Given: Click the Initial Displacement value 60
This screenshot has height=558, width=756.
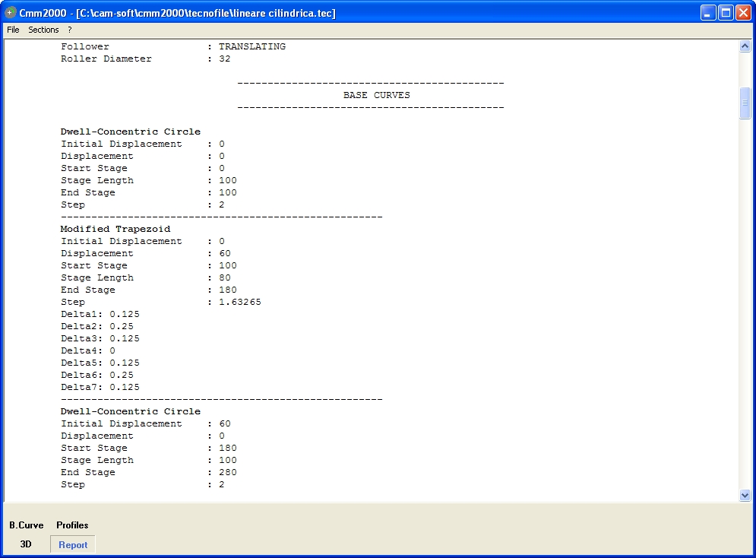Looking at the screenshot, I should (225, 423).
